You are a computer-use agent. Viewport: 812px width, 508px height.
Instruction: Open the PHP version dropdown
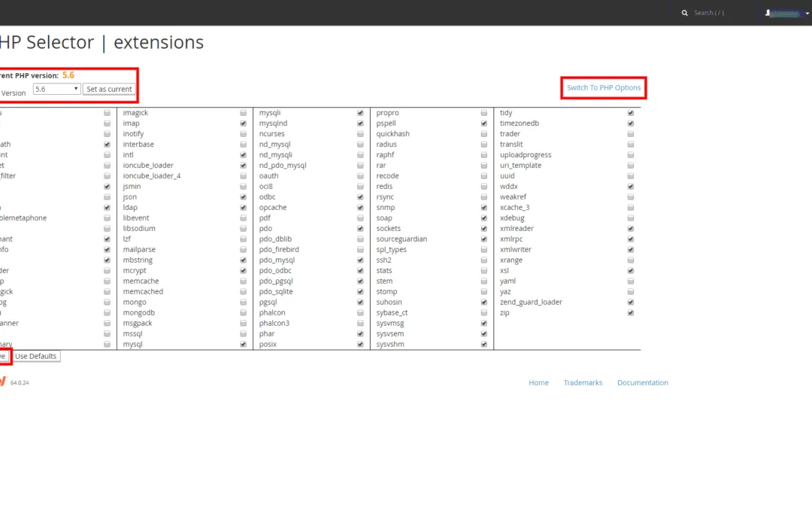[x=56, y=88]
